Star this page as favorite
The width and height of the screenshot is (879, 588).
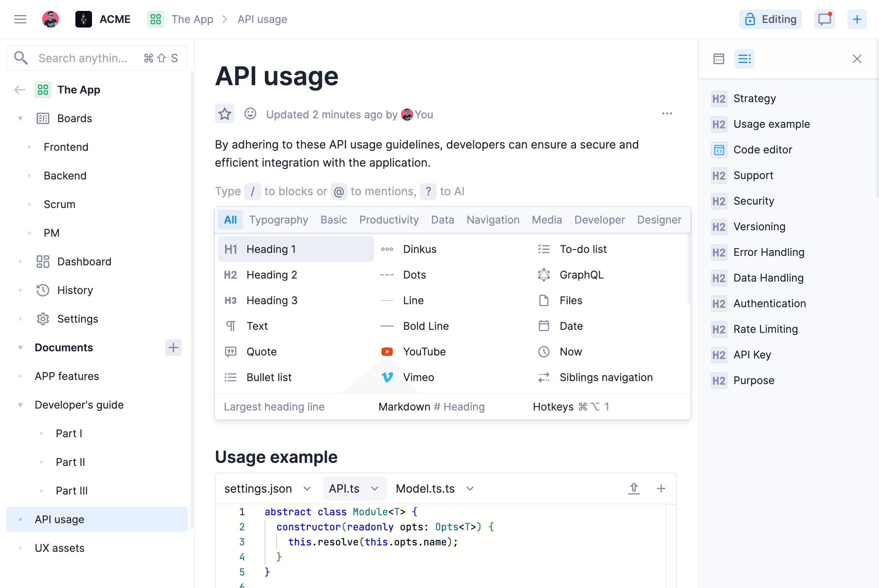pyautogui.click(x=225, y=114)
